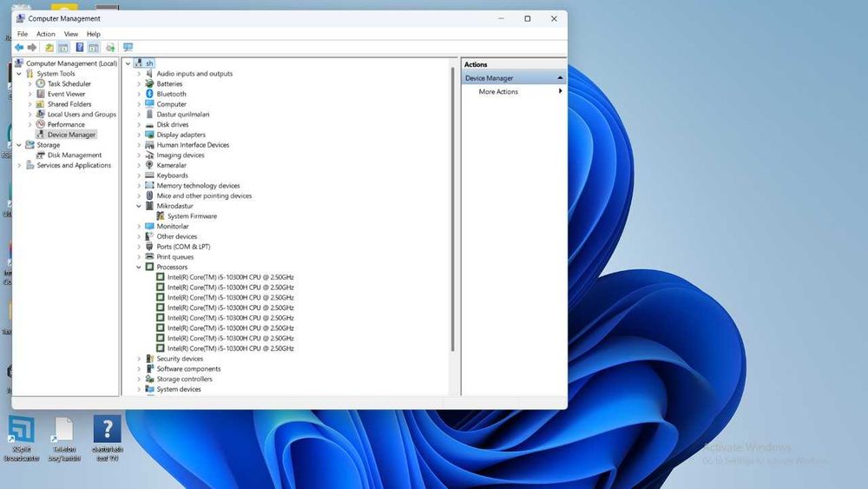Toggle the Show/Hide Console Tree toolbar icon
Viewport: 868px width, 489px height.
click(63, 48)
